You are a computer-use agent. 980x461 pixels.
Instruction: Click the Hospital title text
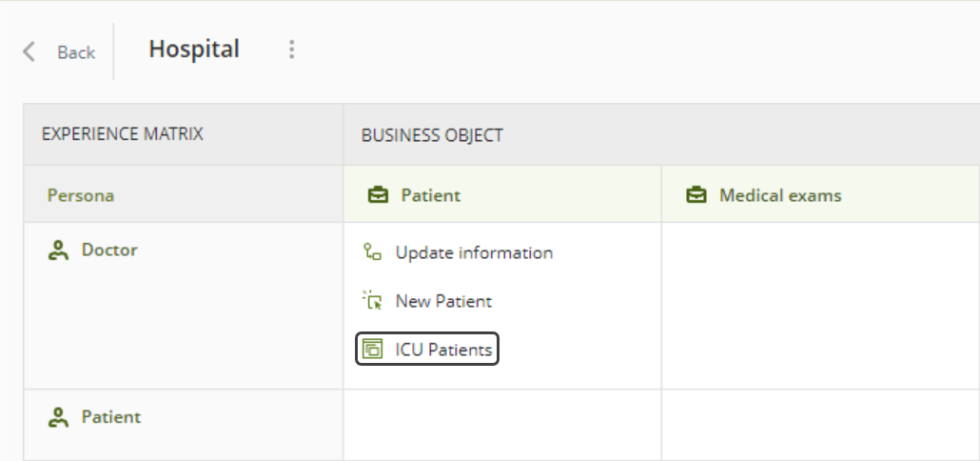click(194, 49)
